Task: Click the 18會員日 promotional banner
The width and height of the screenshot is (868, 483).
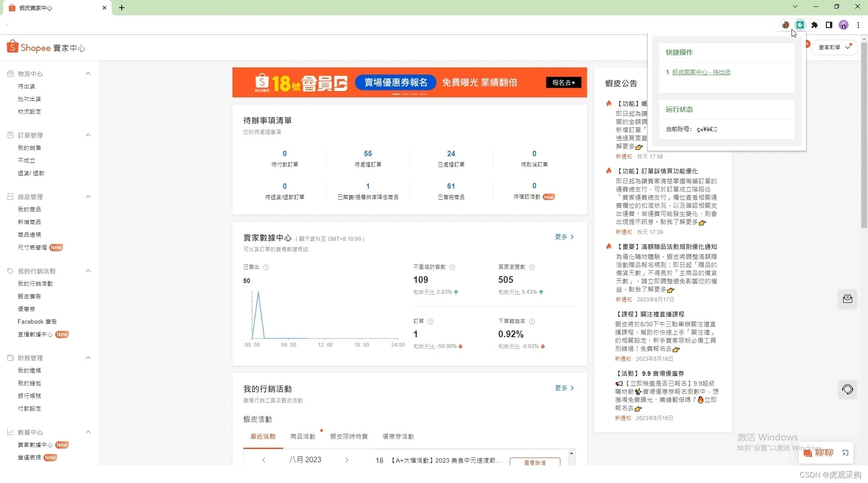Action: click(409, 82)
